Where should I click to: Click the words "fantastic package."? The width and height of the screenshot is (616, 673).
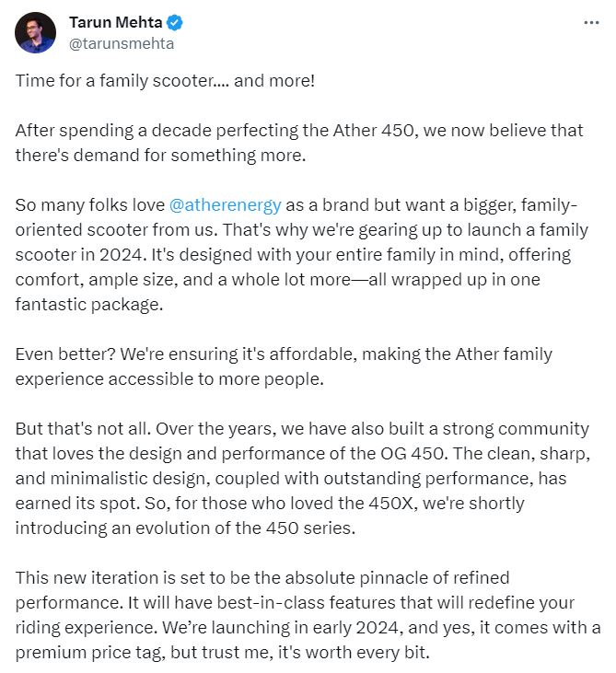coord(89,305)
